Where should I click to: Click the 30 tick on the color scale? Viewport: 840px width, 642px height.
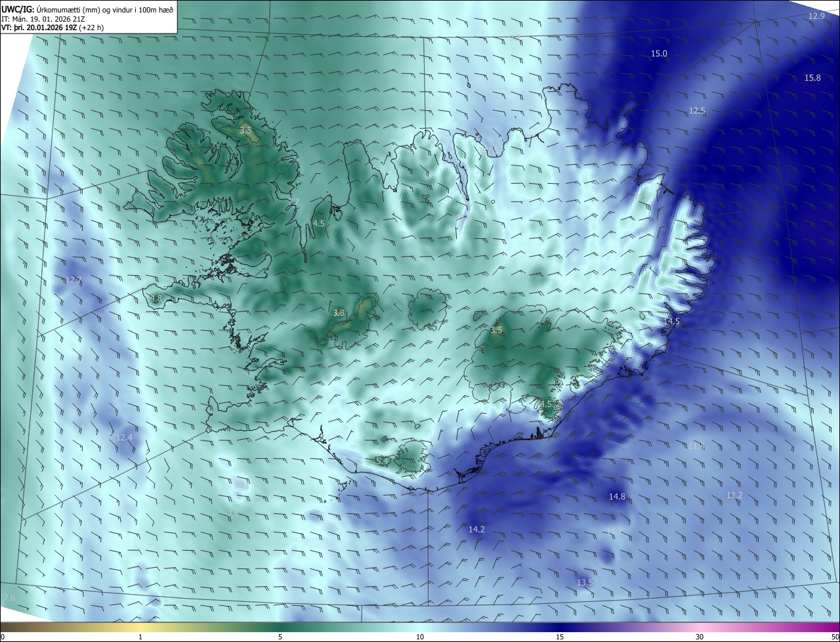coord(700,637)
